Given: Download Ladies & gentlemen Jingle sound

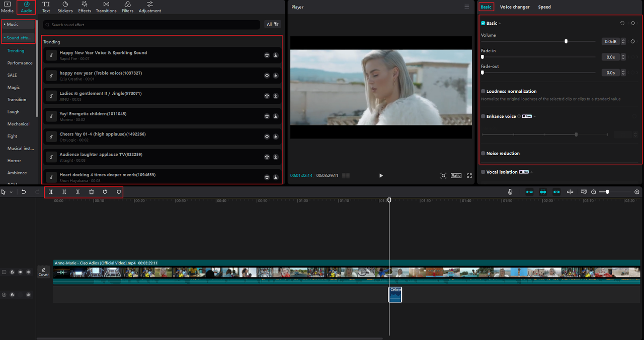Looking at the screenshot, I should (276, 96).
